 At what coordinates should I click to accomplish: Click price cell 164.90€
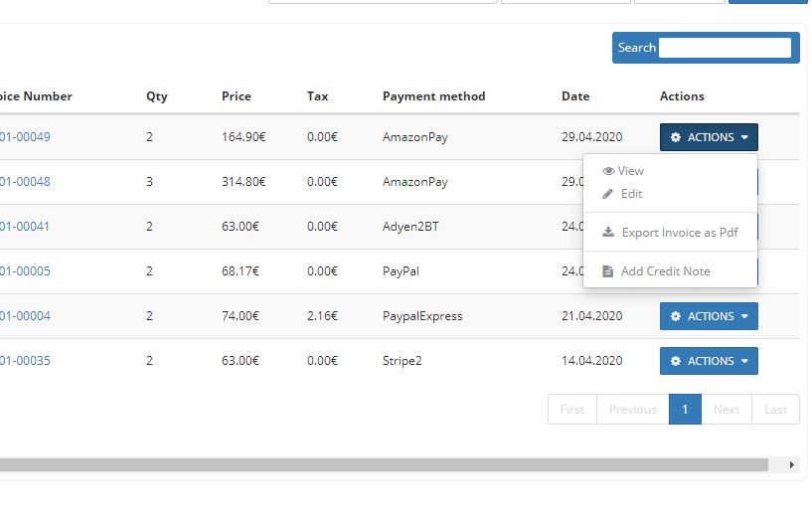(x=244, y=137)
